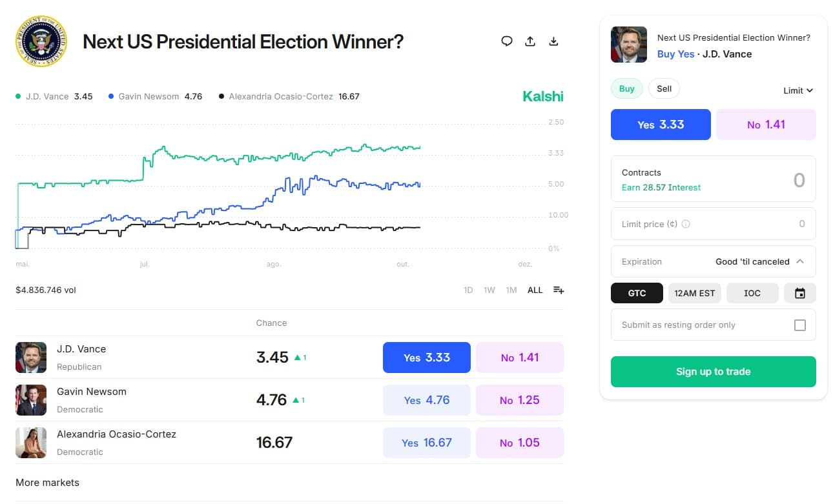The image size is (833, 504).
Task: Click the download chart icon
Action: pos(553,41)
